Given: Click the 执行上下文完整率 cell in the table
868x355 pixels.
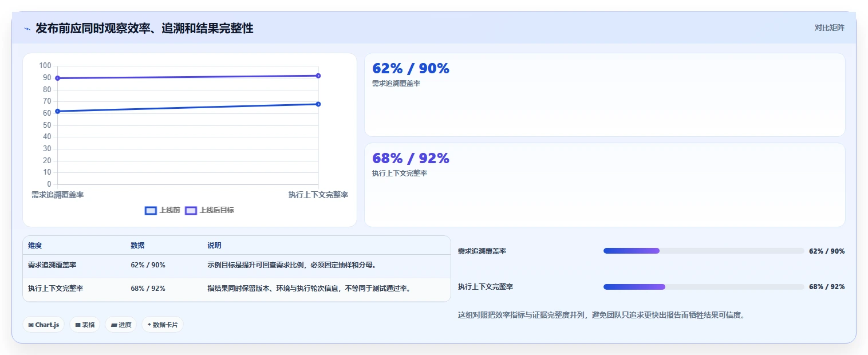Looking at the screenshot, I should [x=56, y=289].
